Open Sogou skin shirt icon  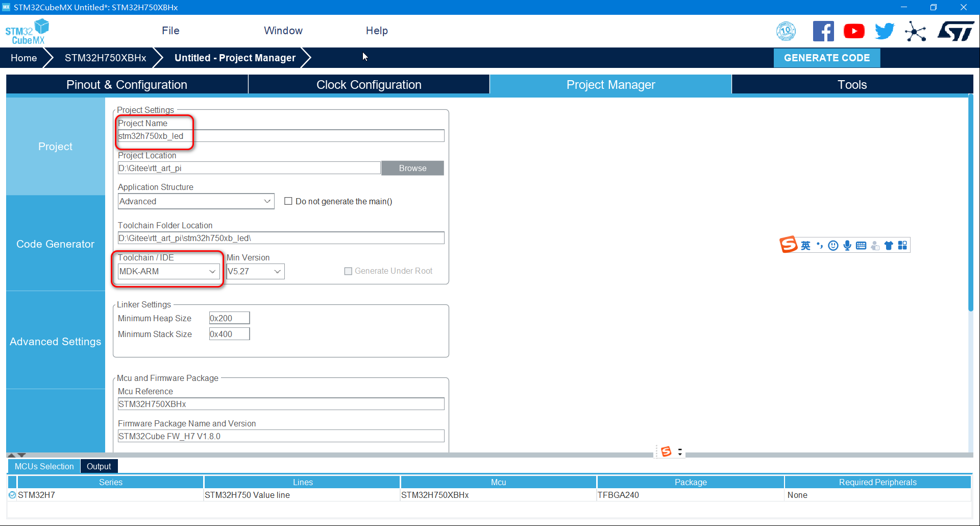click(889, 246)
